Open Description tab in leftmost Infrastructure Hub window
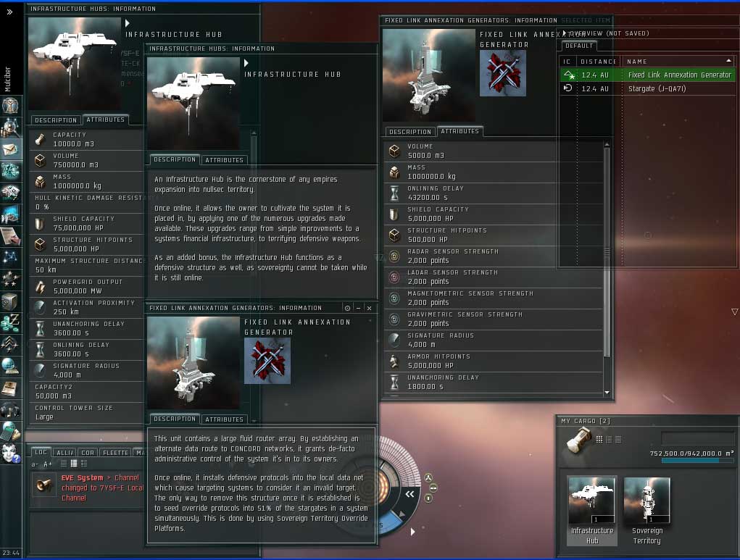The width and height of the screenshot is (740, 560). (56, 120)
